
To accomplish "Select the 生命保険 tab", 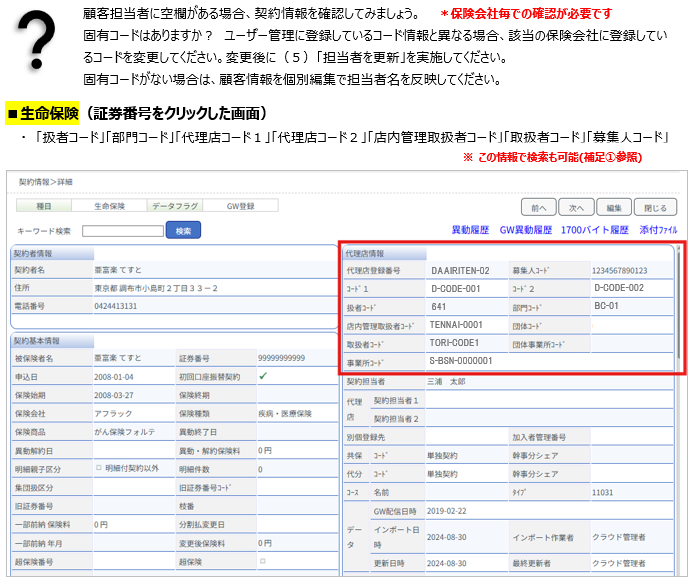I will (109, 206).
